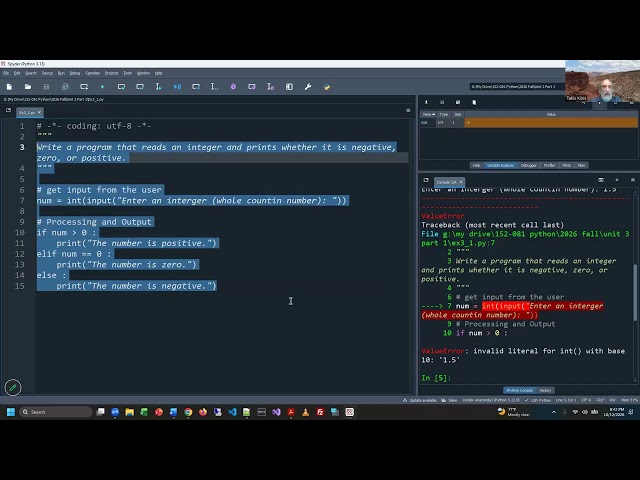This screenshot has width=640, height=480.
Task: Save data as icon in Variable Explorer
Action: point(458,102)
